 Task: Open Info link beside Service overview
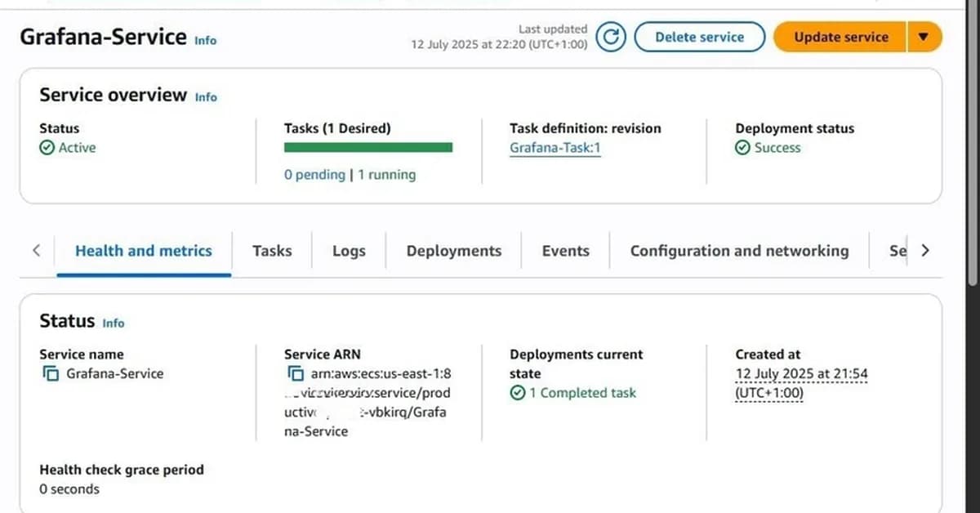(206, 96)
